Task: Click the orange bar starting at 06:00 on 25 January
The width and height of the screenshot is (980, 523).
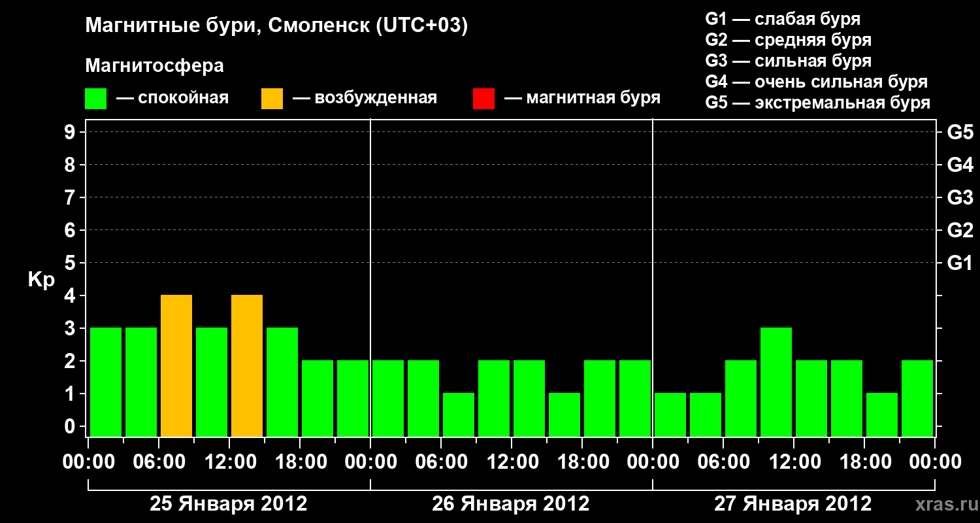Action: click(x=176, y=365)
